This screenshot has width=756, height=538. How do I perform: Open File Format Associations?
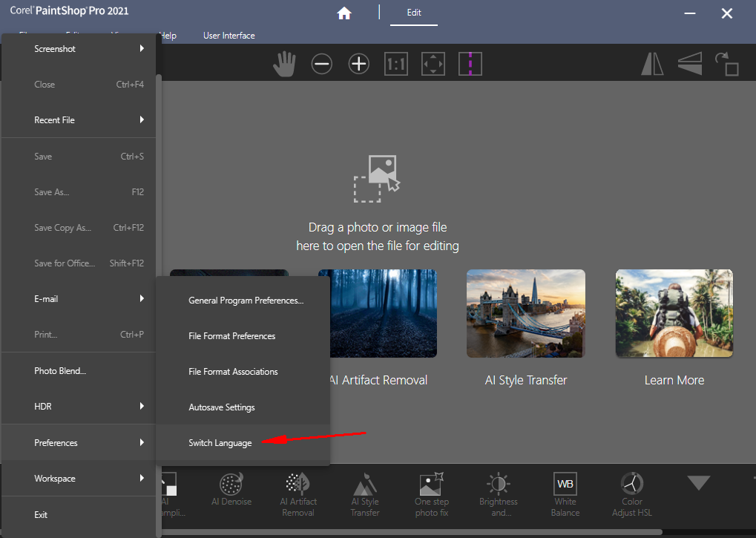[243, 372]
